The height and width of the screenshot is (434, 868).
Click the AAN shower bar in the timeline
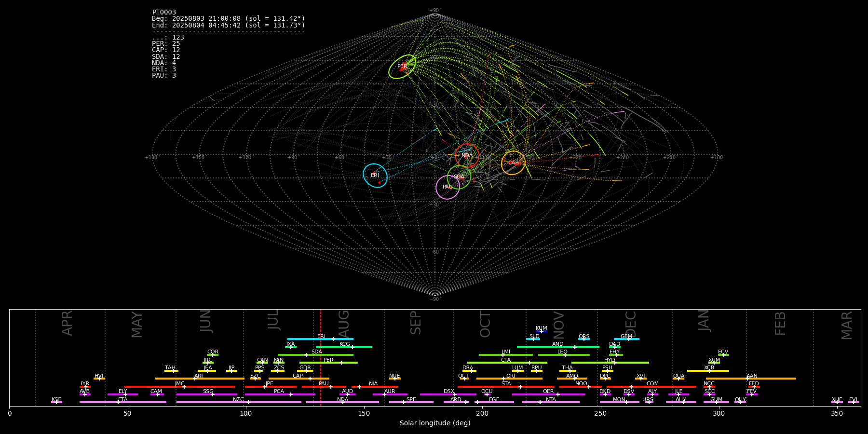point(751,379)
